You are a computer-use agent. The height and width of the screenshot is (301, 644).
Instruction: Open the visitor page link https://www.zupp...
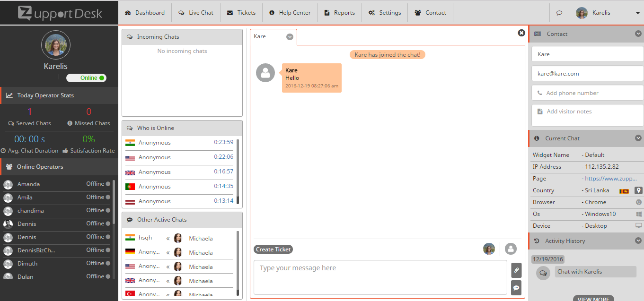point(610,179)
